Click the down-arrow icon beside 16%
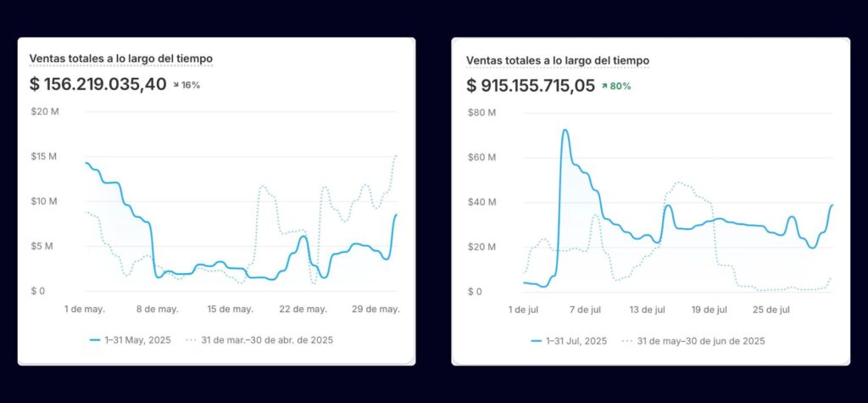This screenshot has height=403, width=868. (177, 85)
